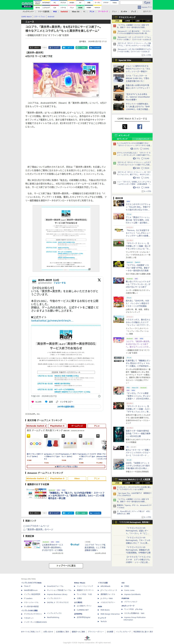Share on LinkedIn via top button
174x644 pixels.
pyautogui.click(x=95, y=47)
